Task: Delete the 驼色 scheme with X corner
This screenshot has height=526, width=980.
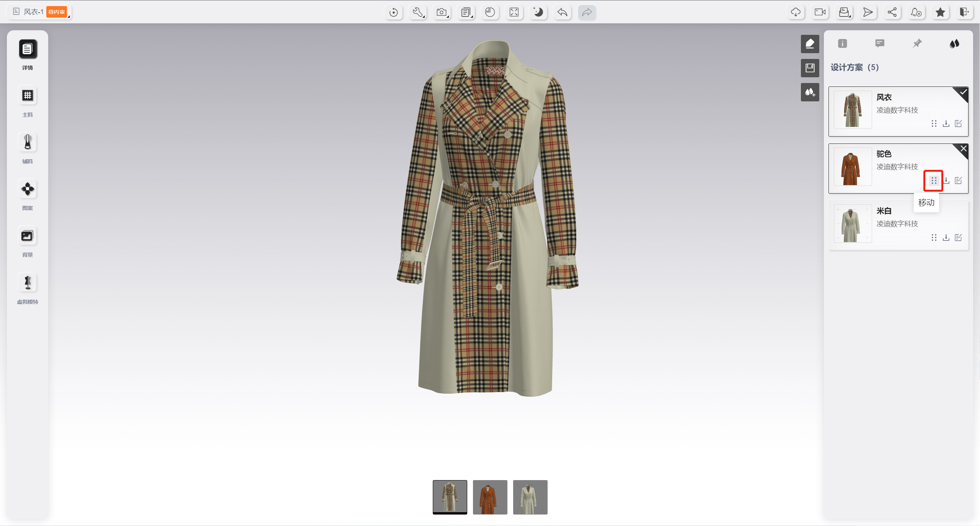Action: (963, 149)
